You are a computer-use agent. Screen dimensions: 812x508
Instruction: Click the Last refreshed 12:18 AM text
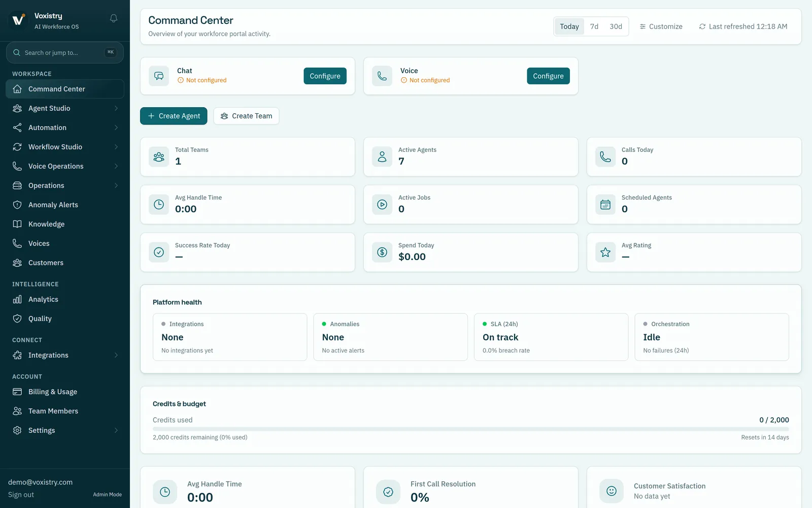(748, 26)
